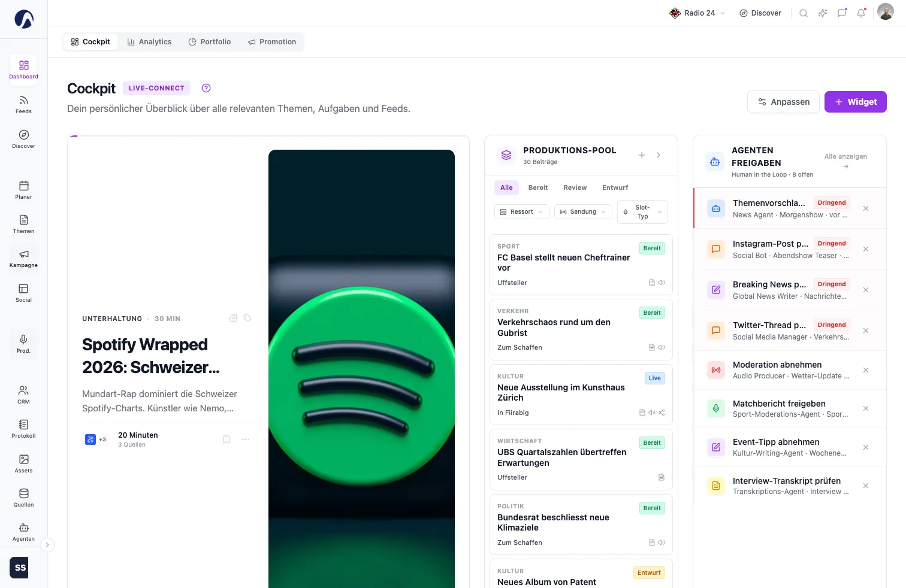The image size is (906, 588).
Task: Dismiss Event-Tipp abnehmen item
Action: pyautogui.click(x=866, y=447)
